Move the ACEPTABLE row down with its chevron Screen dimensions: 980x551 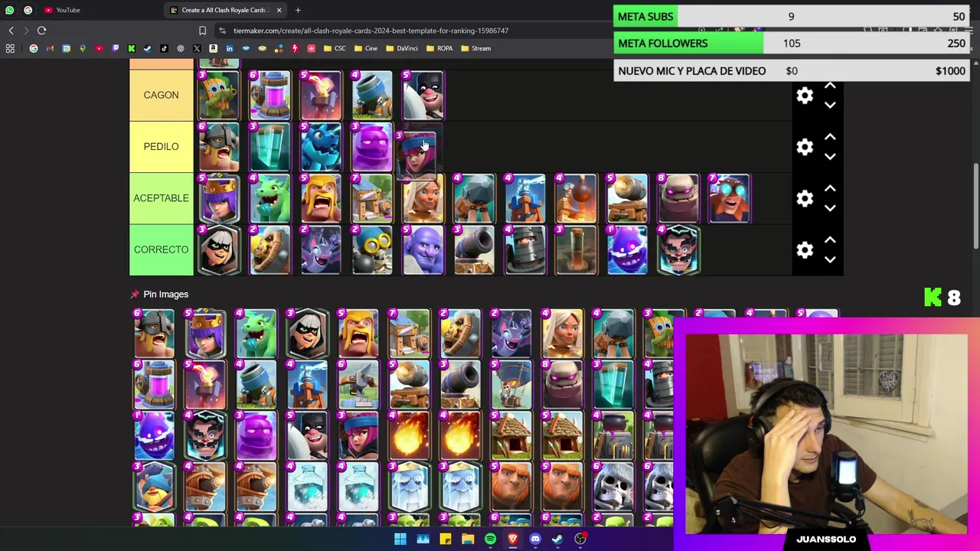[x=830, y=207]
